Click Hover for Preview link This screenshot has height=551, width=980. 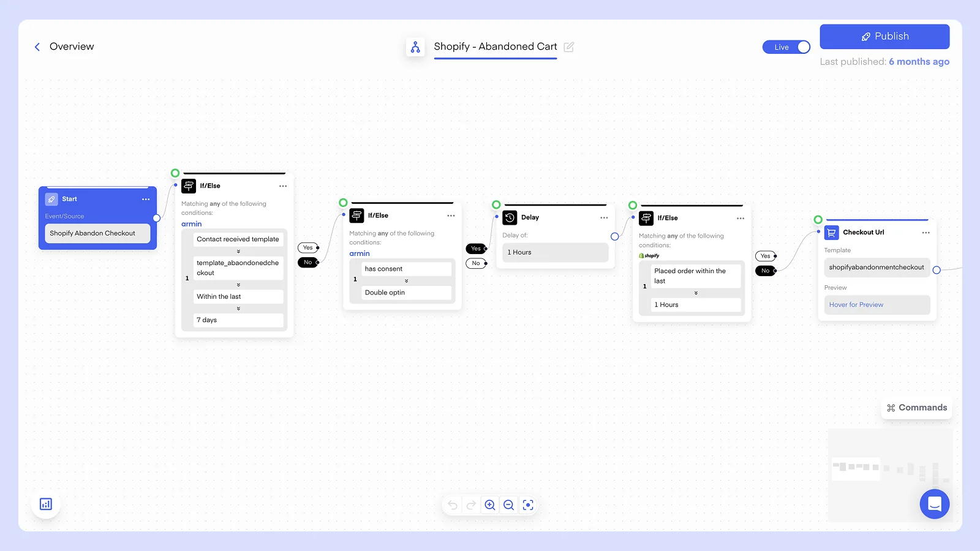tap(856, 305)
